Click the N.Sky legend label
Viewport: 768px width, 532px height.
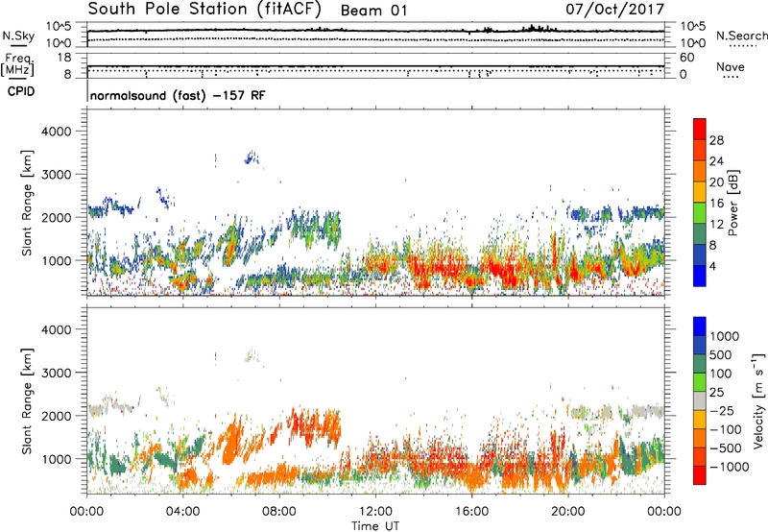[x=18, y=36]
